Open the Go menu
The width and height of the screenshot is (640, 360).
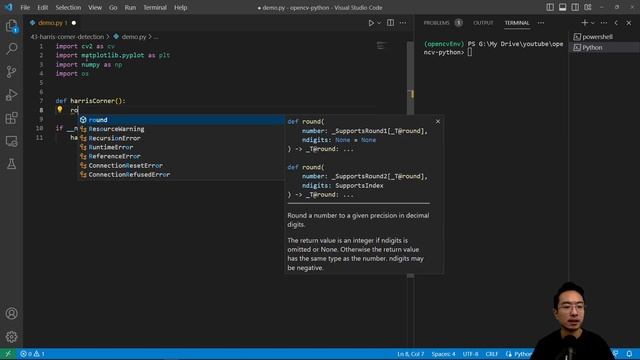coord(113,7)
